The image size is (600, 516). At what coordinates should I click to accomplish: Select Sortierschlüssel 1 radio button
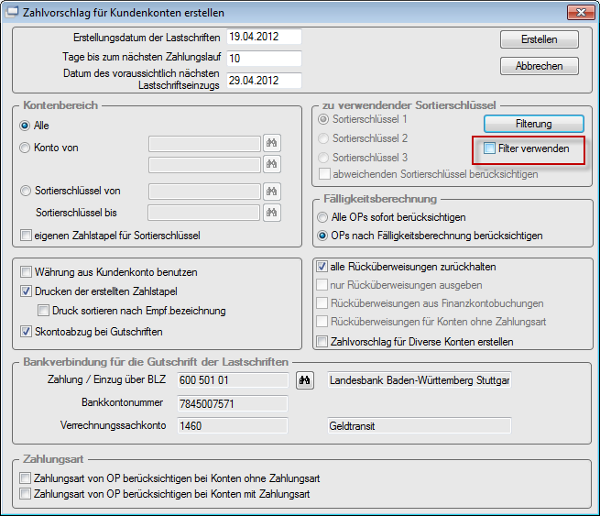[x=323, y=119]
